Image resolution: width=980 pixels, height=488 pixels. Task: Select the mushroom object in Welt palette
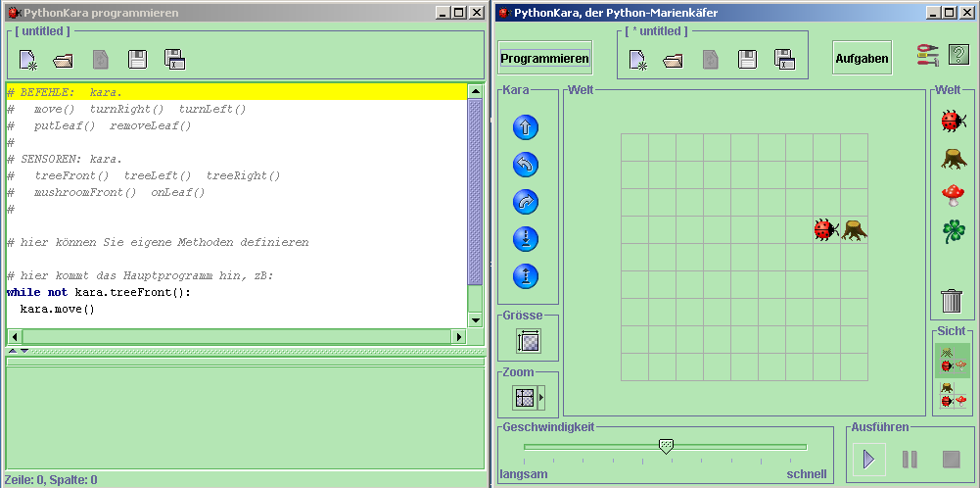(x=953, y=195)
